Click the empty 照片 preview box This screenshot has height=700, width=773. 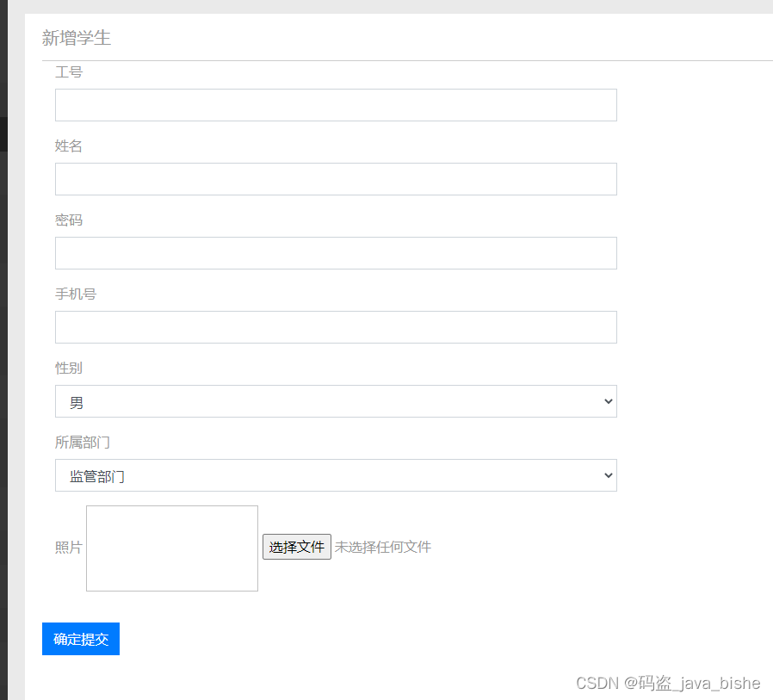click(172, 548)
